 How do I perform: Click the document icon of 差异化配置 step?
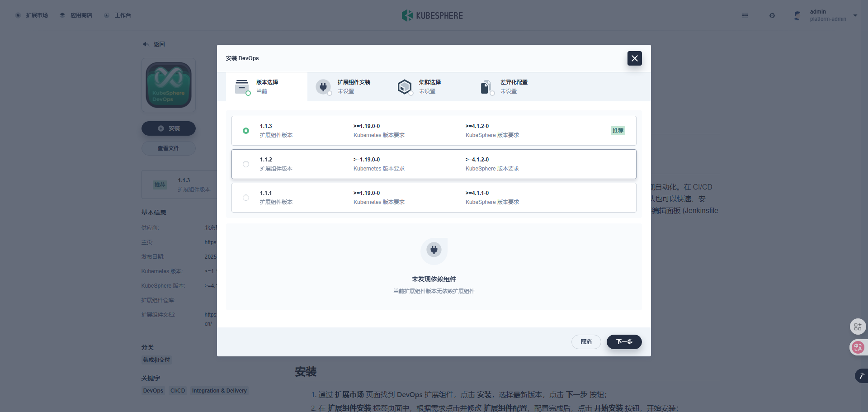click(x=486, y=87)
